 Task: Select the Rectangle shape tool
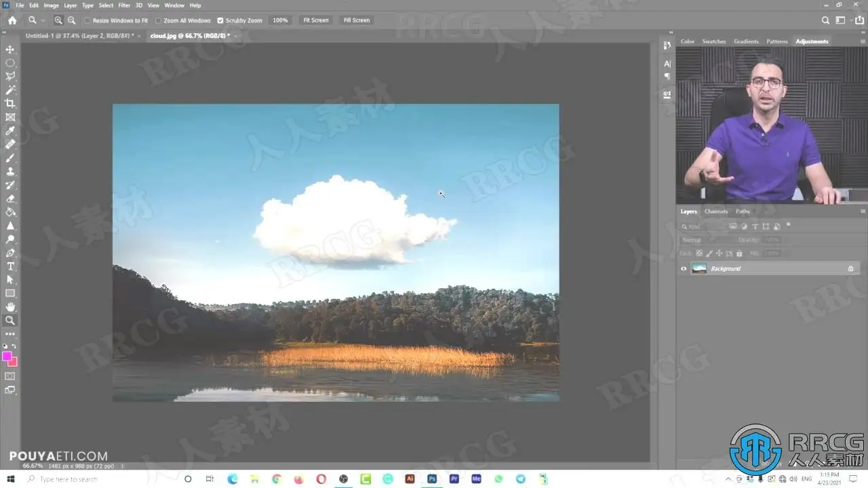click(10, 293)
